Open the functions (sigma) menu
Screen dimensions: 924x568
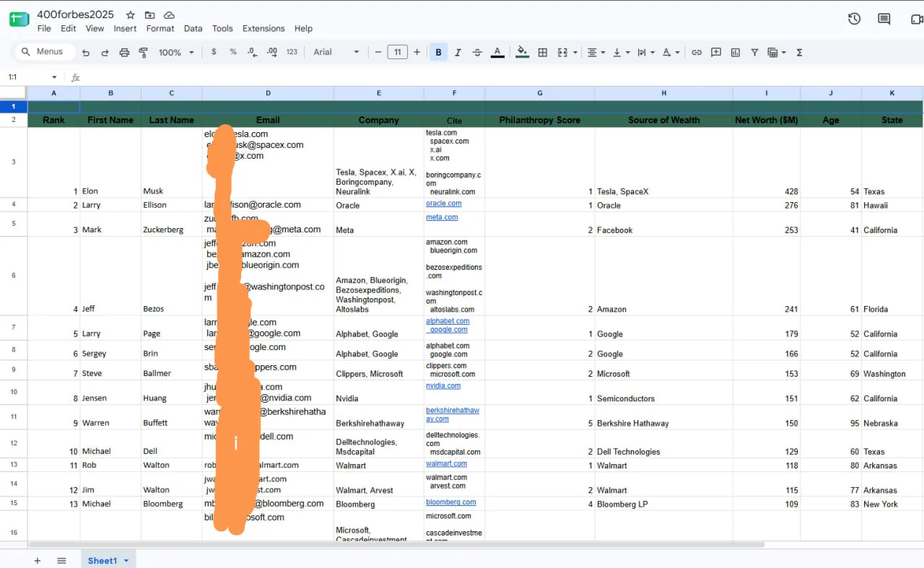[799, 52]
